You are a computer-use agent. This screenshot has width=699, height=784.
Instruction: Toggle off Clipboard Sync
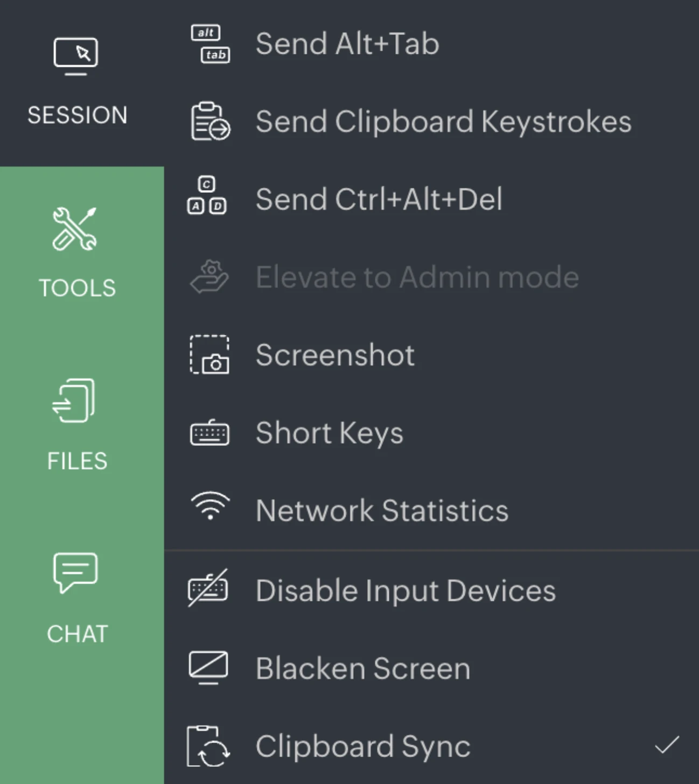[362, 746]
